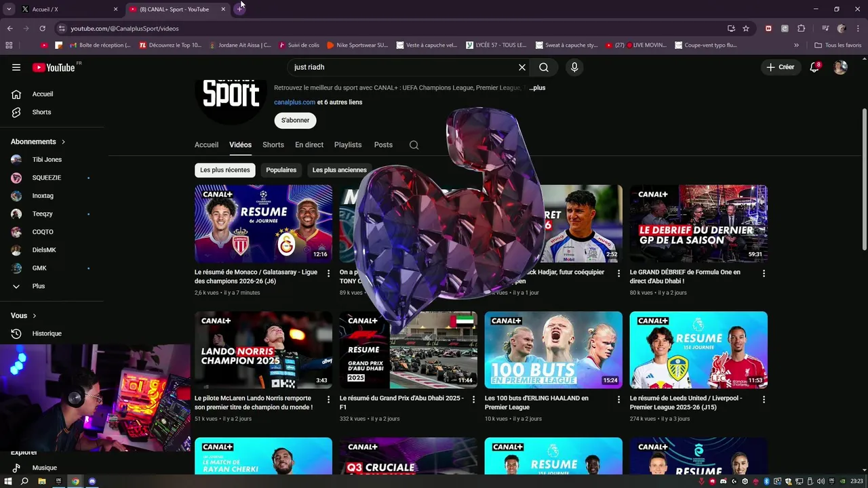868x488 pixels.
Task: Open options menu for 100 buts HAALAND video
Action: tap(618, 399)
